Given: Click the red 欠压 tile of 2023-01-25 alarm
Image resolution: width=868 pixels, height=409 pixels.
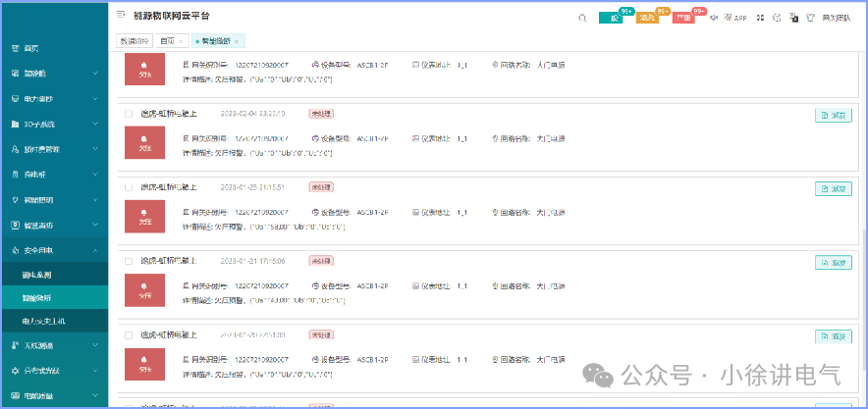Looking at the screenshot, I should tap(144, 216).
